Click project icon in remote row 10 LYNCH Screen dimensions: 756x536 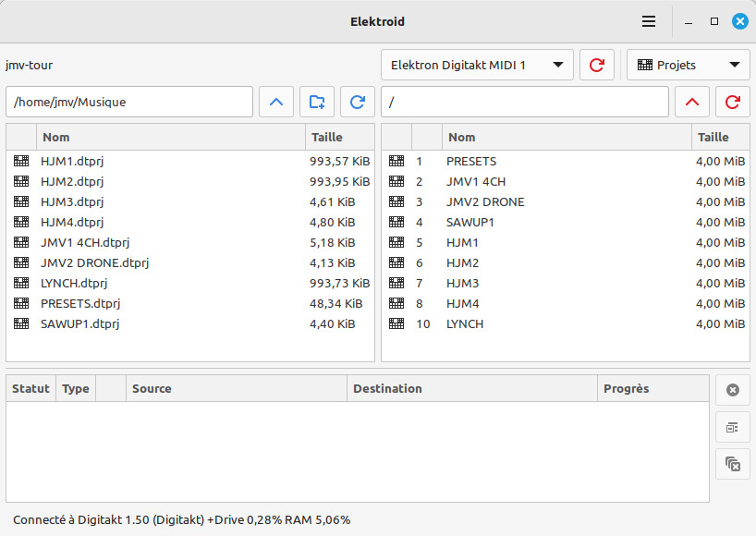(x=396, y=323)
